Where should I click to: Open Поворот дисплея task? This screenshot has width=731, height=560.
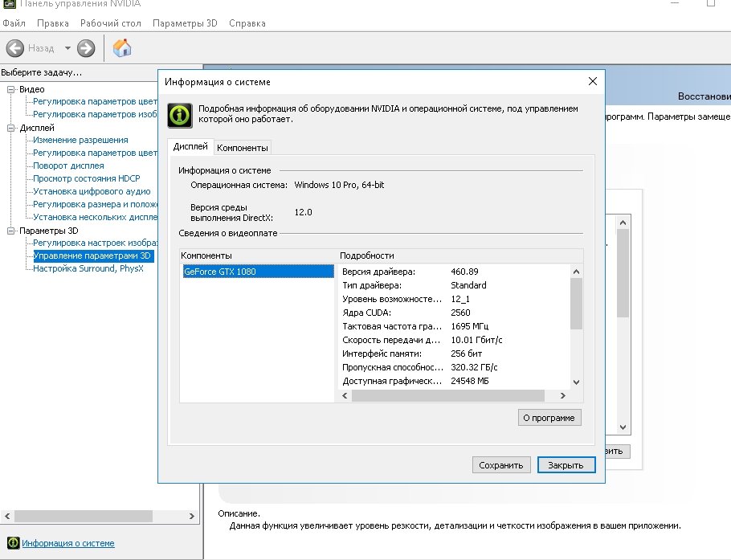pyautogui.click(x=68, y=166)
